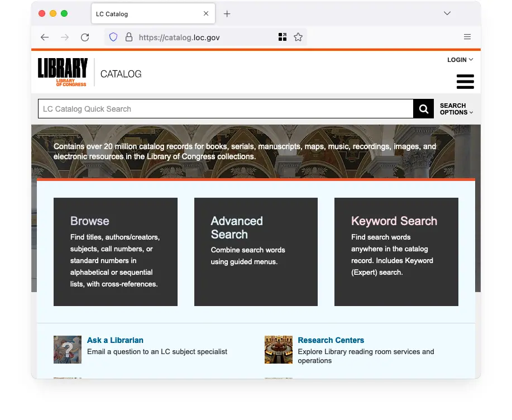Image resolution: width=512 pixels, height=420 pixels.
Task: Click the LC Catalog Quick Search field
Action: [226, 109]
